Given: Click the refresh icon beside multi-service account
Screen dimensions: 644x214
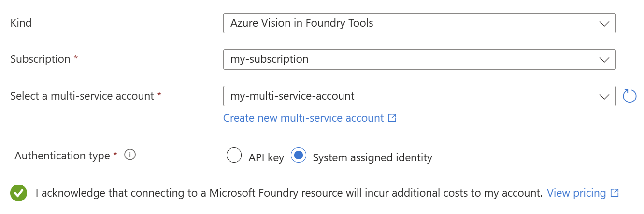Looking at the screenshot, I should [630, 96].
